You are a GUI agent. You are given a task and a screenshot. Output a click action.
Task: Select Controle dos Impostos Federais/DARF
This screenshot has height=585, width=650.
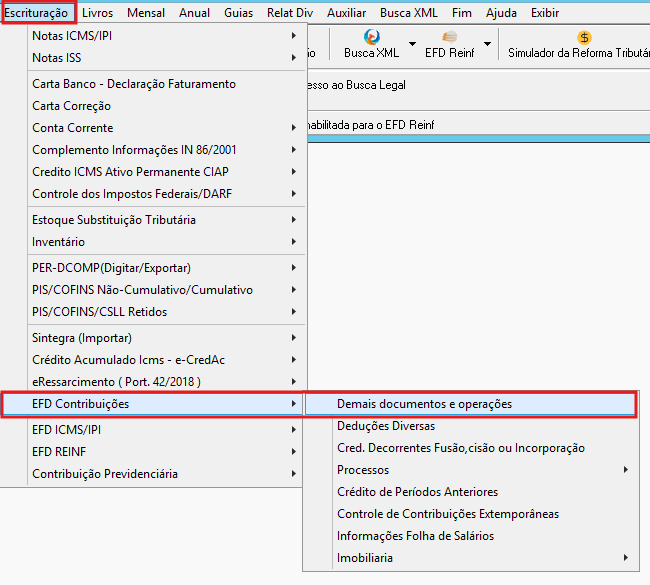(167, 194)
